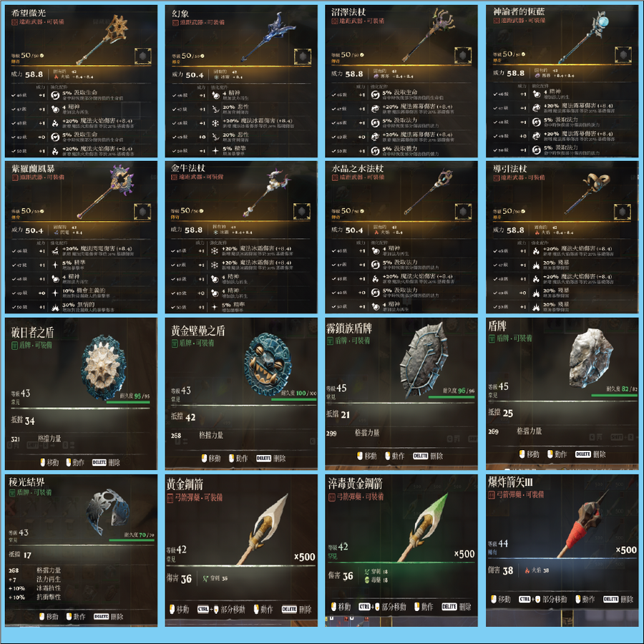Click the empty gem slot on 金牛法杖
The width and height of the screenshot is (644, 644).
(x=301, y=212)
